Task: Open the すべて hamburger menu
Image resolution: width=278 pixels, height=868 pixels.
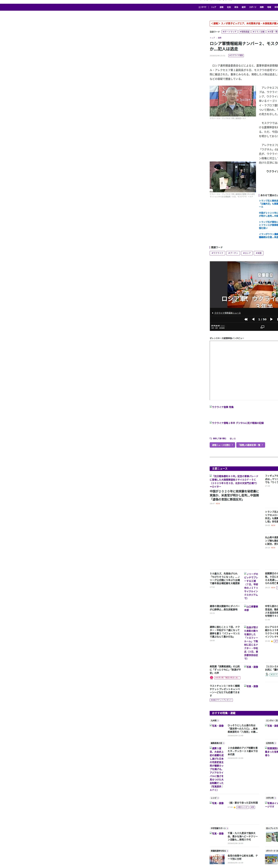Action: click(202, 7)
